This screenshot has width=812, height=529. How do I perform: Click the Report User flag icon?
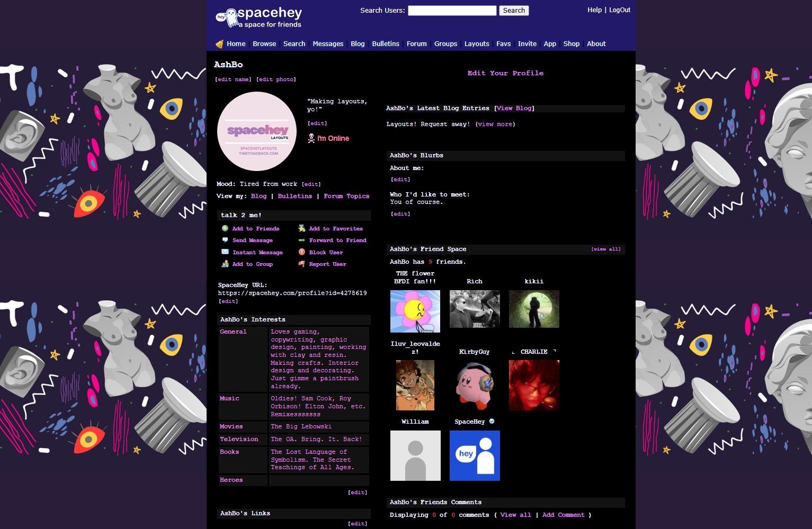[x=301, y=264]
